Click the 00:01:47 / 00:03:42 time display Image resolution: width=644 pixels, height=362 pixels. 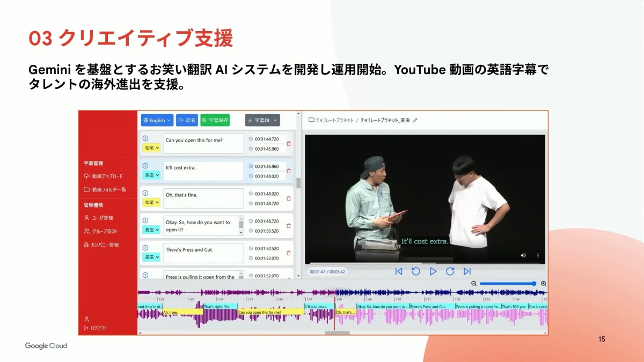327,271
